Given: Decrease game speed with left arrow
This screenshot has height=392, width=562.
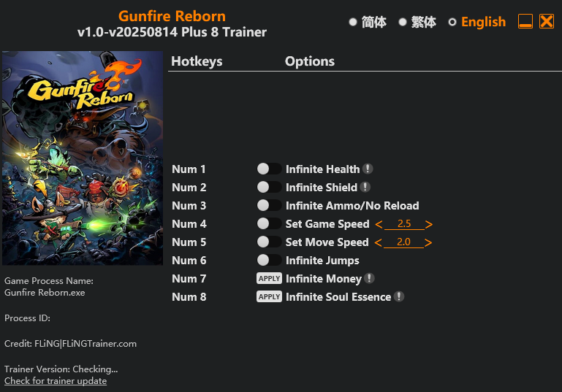Looking at the screenshot, I should (379, 224).
